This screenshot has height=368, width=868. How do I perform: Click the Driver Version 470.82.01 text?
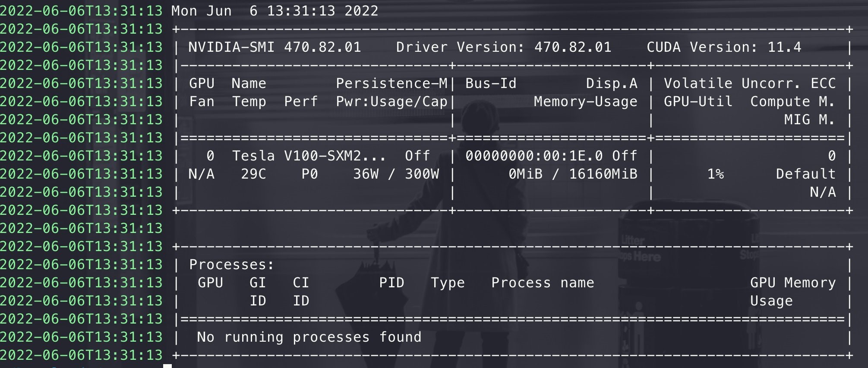(504, 47)
